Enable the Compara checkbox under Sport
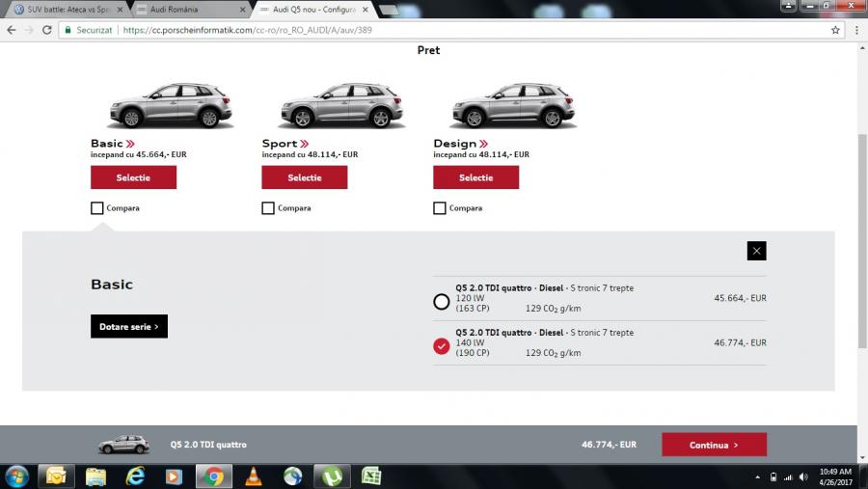Image resolution: width=868 pixels, height=489 pixels. coord(268,208)
